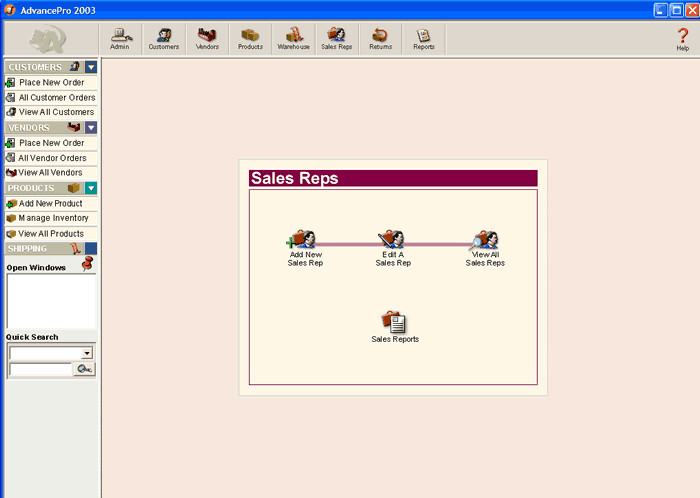Click the Quick Search text field
The width and height of the screenshot is (700, 498).
point(41,369)
